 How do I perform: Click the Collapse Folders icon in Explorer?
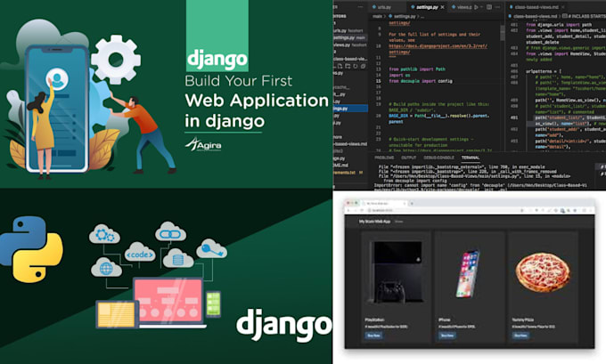coord(363,66)
